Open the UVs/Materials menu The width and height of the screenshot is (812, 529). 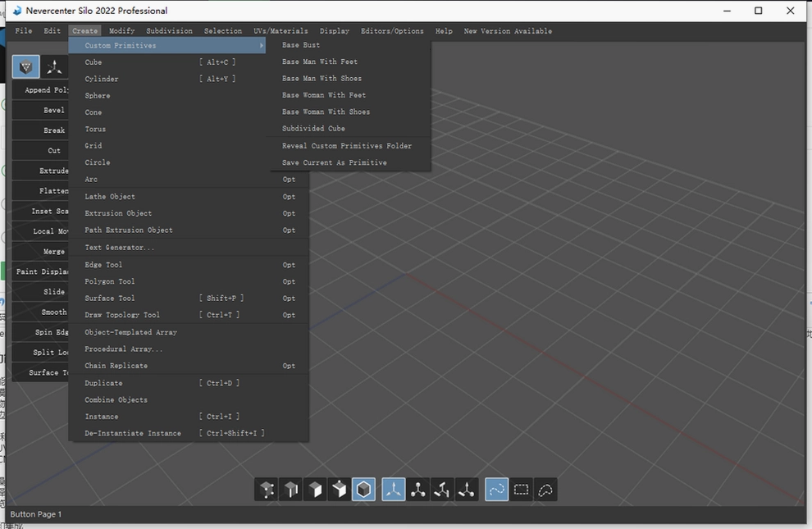281,31
